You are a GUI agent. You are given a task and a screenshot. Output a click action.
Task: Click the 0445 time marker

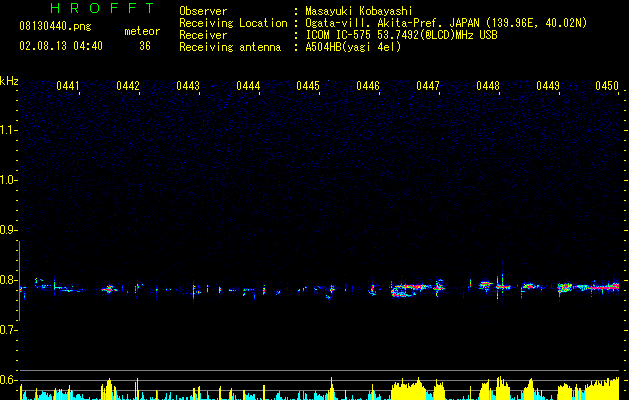[x=308, y=86]
